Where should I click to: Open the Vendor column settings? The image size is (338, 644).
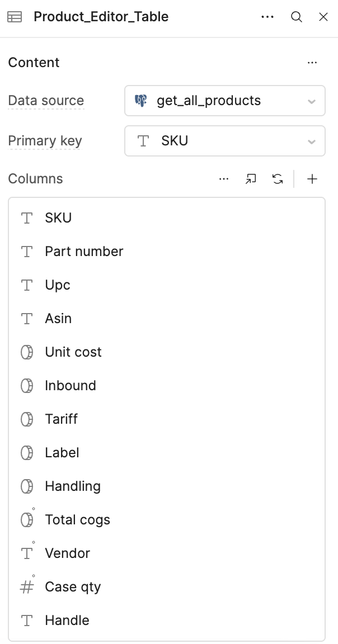pyautogui.click(x=167, y=553)
